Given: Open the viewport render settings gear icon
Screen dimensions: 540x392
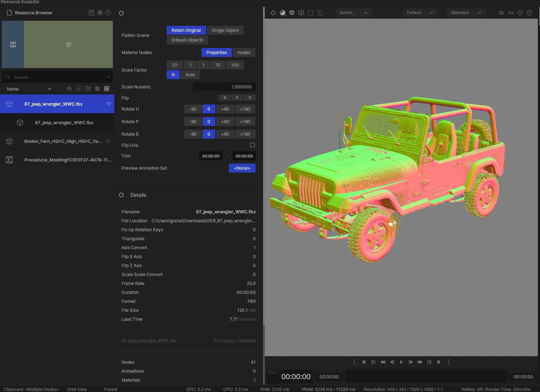Looking at the screenshot, I should tap(273, 13).
